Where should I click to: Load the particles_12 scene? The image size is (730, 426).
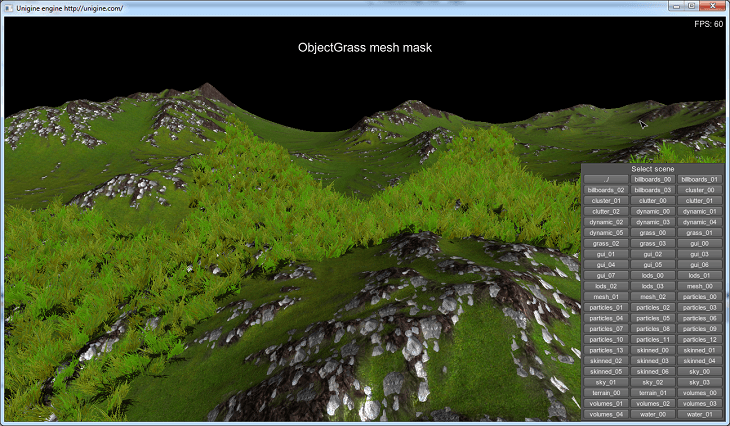click(700, 339)
